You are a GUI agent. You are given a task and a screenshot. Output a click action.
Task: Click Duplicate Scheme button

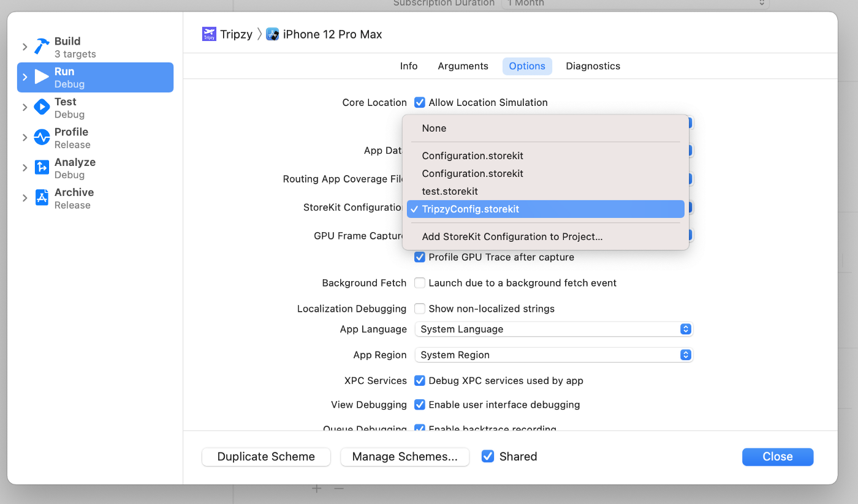[x=266, y=457]
